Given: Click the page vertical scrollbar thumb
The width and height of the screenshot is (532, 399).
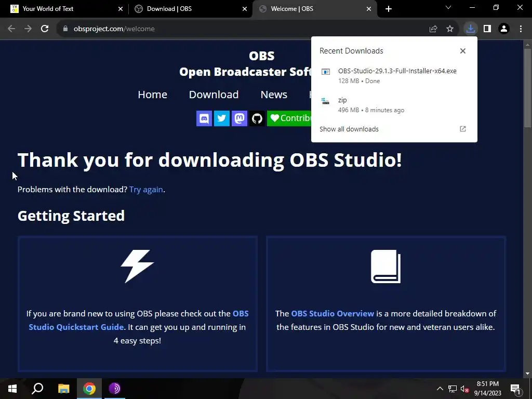Looking at the screenshot, I should [x=527, y=88].
